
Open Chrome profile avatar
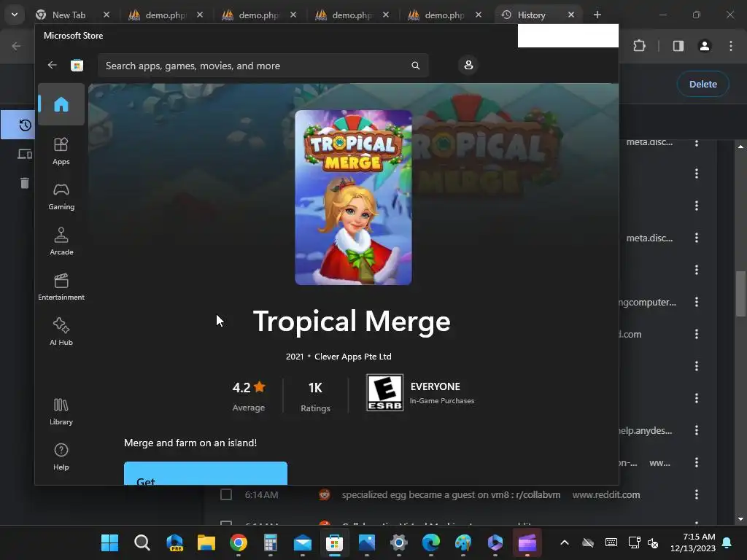point(704,46)
